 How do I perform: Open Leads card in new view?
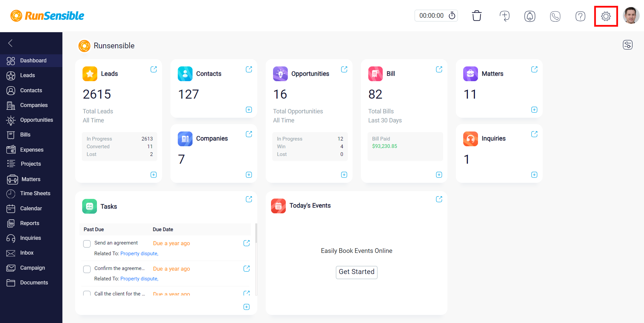154,69
